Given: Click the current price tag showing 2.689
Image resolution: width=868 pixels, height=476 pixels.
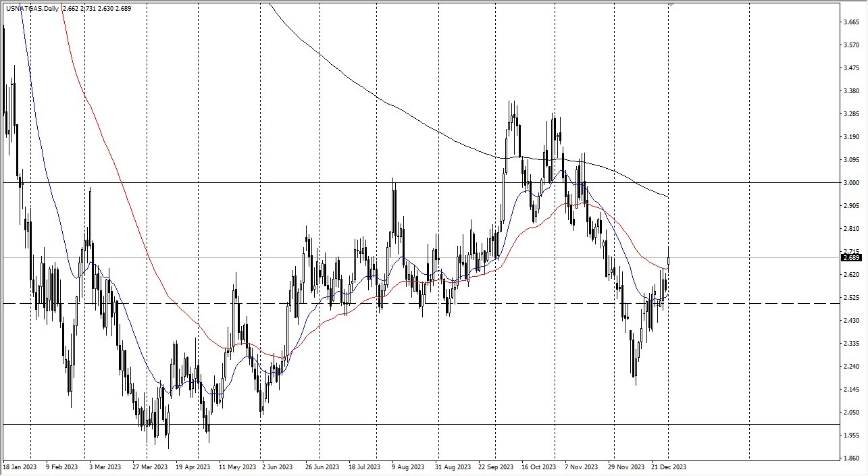Looking at the screenshot, I should (852, 257).
